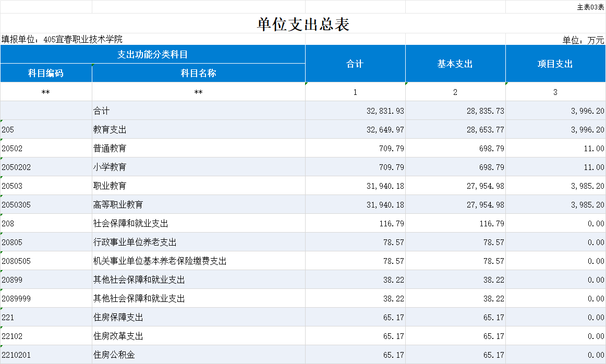The image size is (606, 364).
Task: Select subject code 2080505 cell
Action: click(16, 261)
